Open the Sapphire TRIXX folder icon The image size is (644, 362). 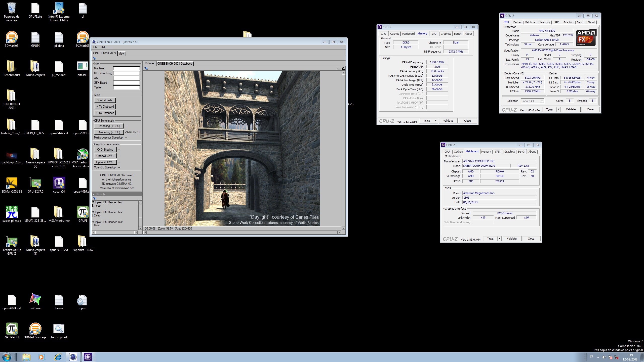point(83,243)
